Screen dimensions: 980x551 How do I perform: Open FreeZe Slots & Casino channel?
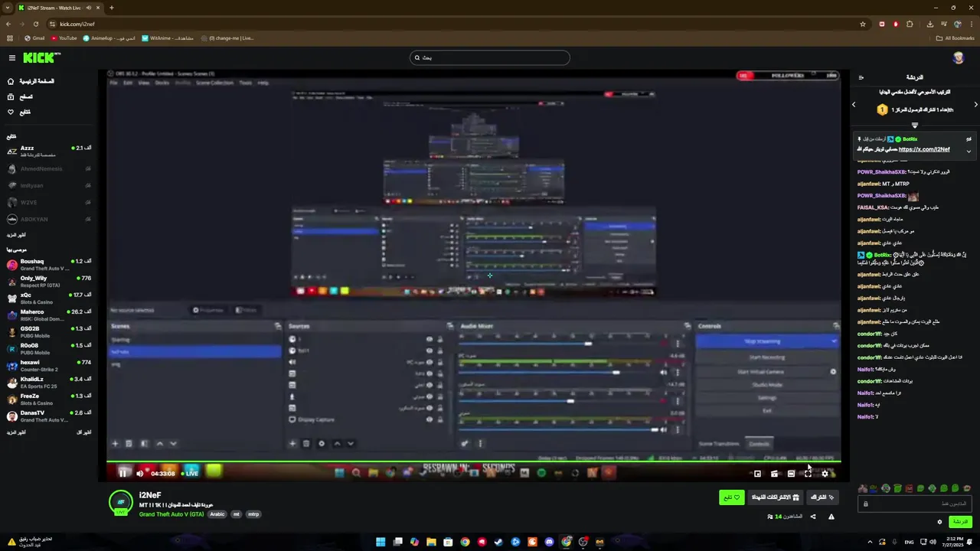pos(49,399)
